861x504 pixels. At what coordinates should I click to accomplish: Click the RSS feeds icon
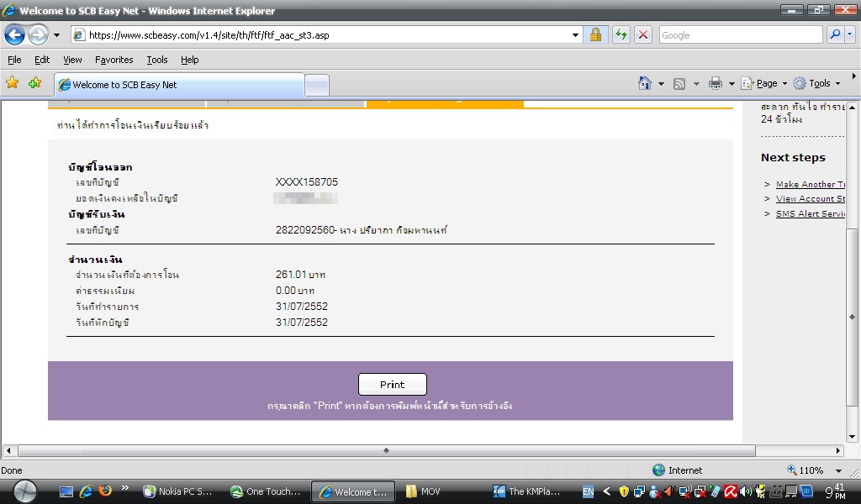click(x=679, y=84)
